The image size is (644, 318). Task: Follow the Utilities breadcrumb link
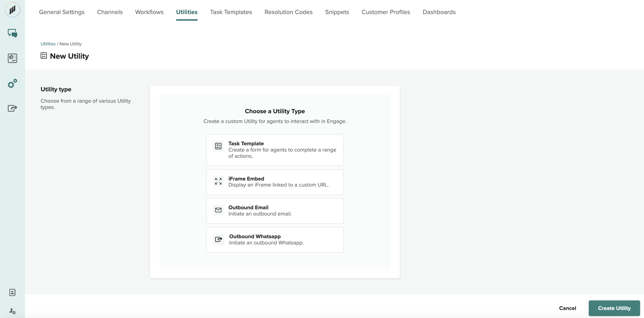(x=48, y=44)
